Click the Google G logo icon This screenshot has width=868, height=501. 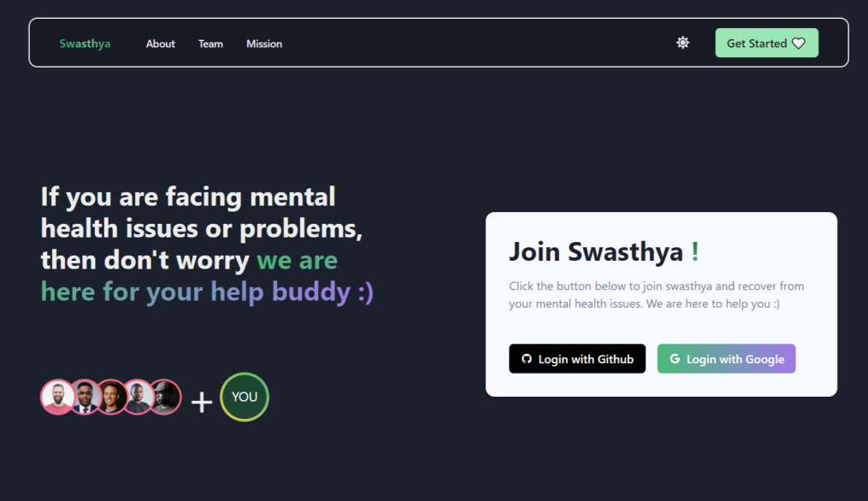pyautogui.click(x=675, y=359)
